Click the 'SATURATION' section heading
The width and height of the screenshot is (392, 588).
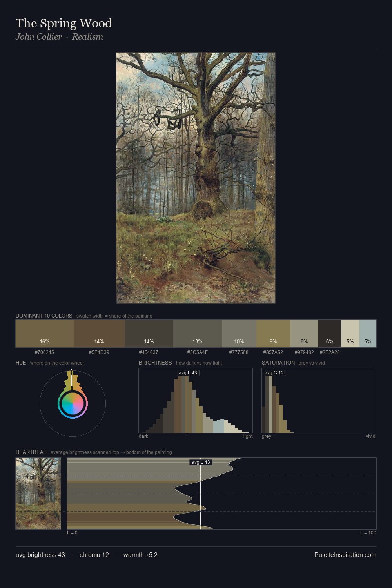[278, 363]
